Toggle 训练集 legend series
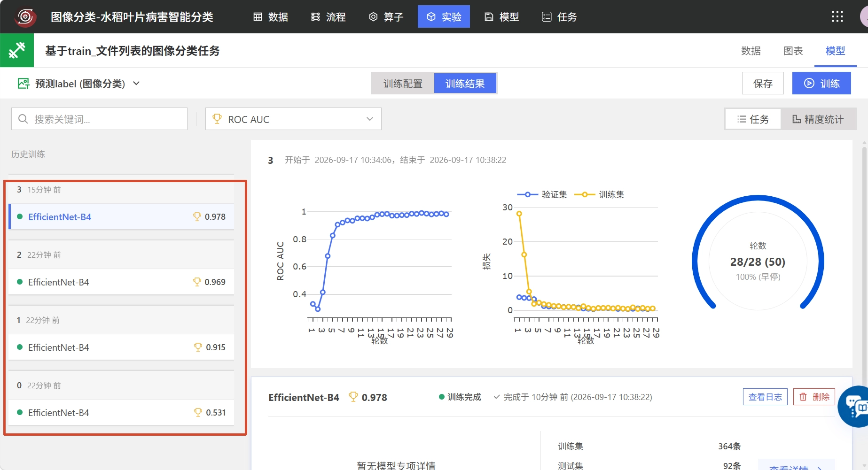The image size is (868, 470). pyautogui.click(x=600, y=194)
